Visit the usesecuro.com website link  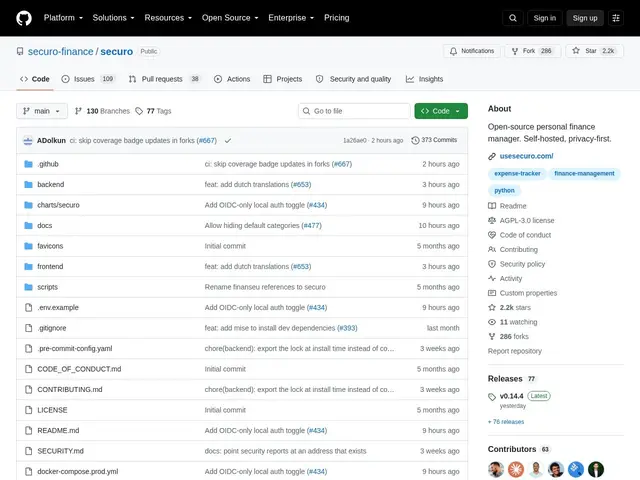click(526, 156)
